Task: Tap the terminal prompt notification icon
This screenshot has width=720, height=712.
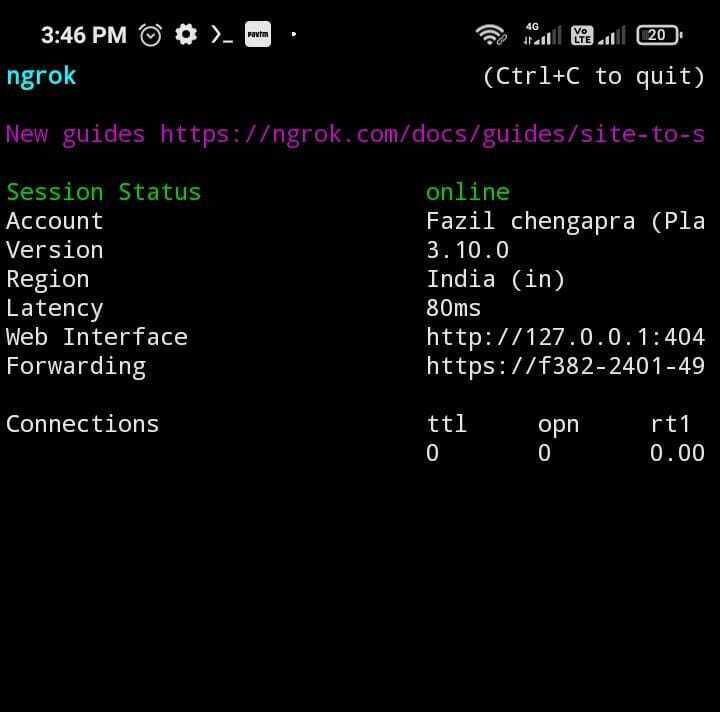Action: tap(221, 35)
